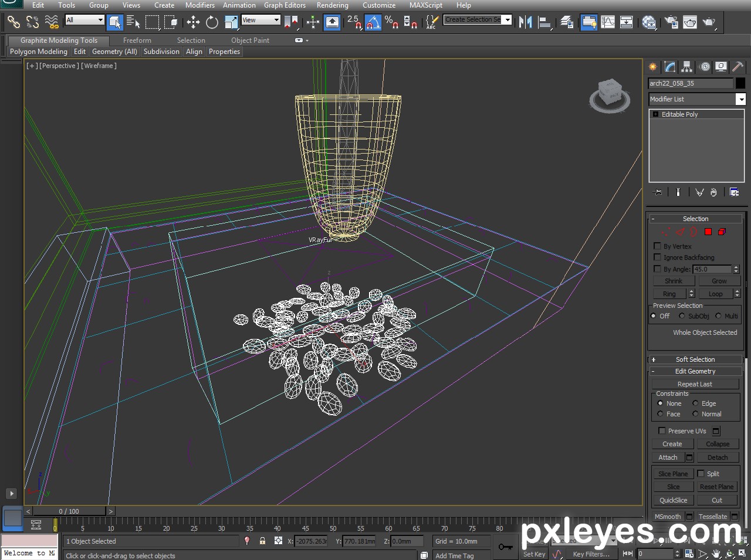Collapse the Selection rollout
This screenshot has width=751, height=560.
[x=695, y=219]
